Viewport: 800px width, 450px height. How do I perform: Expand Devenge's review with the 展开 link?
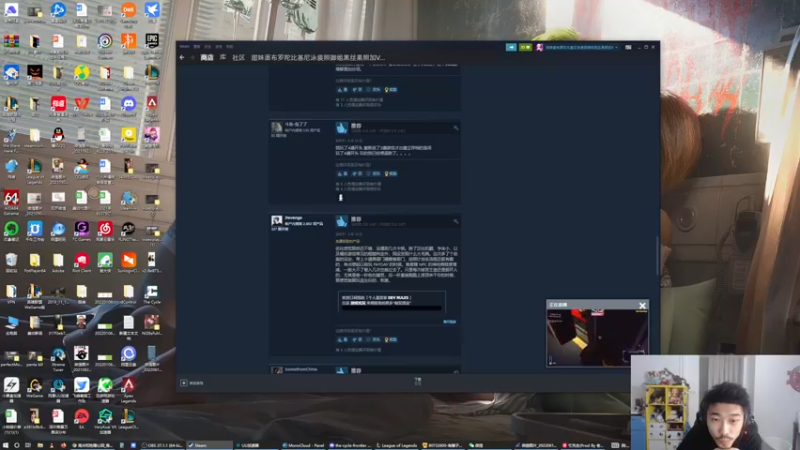tap(449, 321)
